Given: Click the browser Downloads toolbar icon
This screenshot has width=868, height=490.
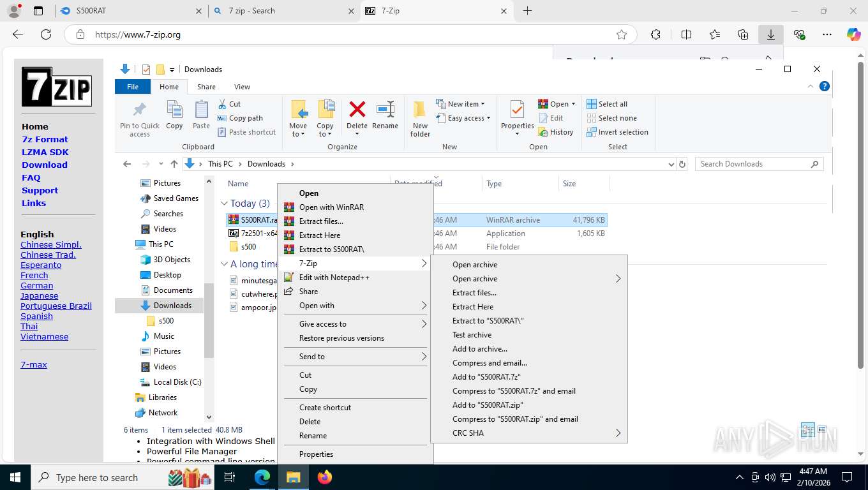Looking at the screenshot, I should pos(770,34).
